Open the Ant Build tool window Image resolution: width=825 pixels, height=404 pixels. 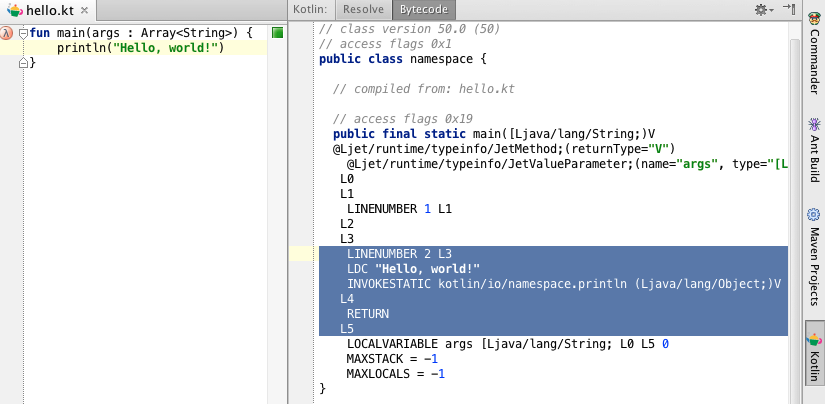[x=814, y=150]
